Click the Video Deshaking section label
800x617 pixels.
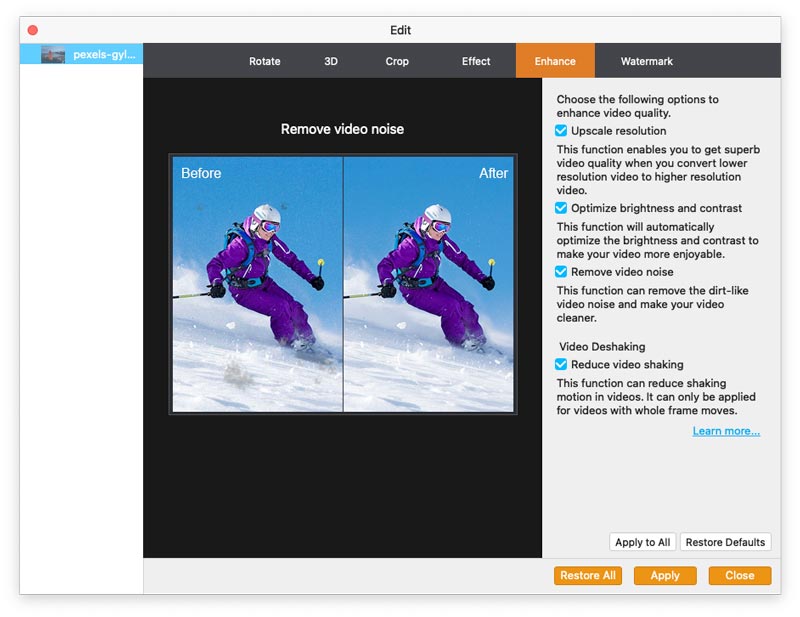602,347
